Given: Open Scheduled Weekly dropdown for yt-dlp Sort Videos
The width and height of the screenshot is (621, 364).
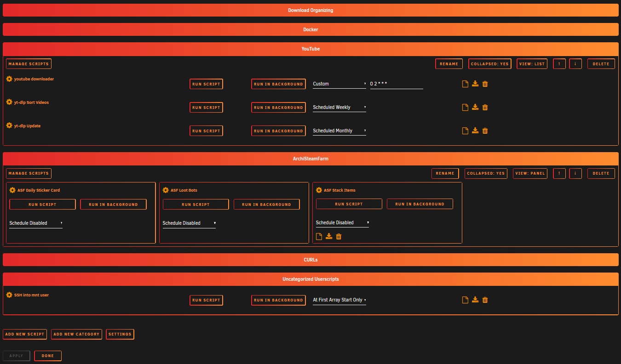Looking at the screenshot, I should click(x=339, y=107).
